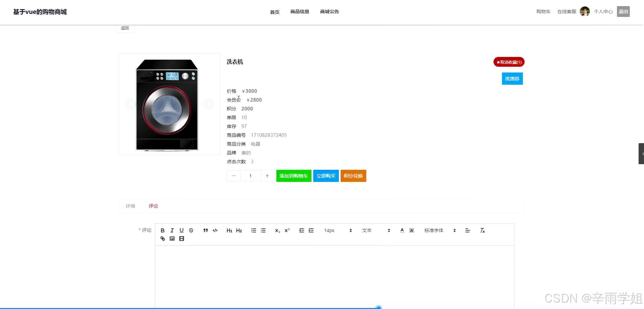This screenshot has width=644, height=309.
Task: Apply Heading 2 style
Action: pyautogui.click(x=239, y=230)
